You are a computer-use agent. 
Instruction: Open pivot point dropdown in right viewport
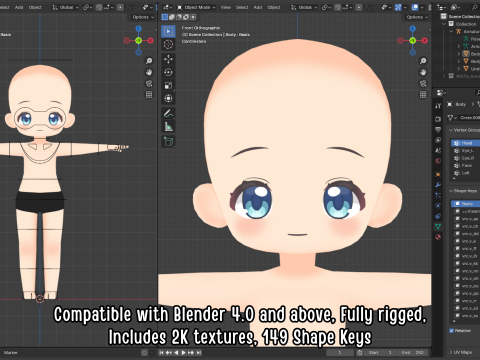[326, 7]
